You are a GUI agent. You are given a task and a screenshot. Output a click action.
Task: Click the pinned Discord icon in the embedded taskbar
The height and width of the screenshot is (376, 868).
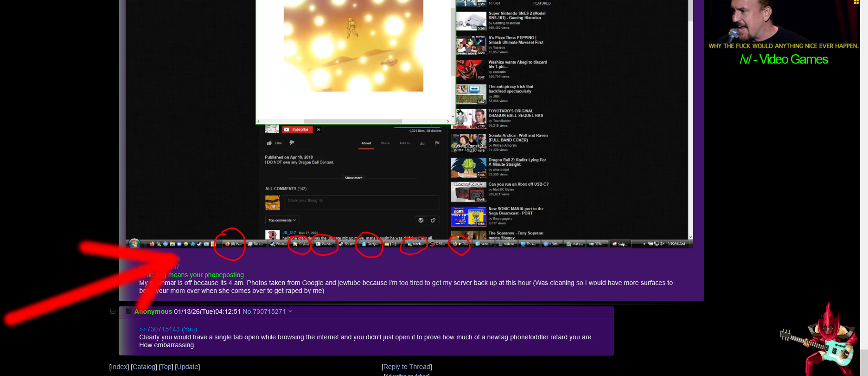[179, 244]
